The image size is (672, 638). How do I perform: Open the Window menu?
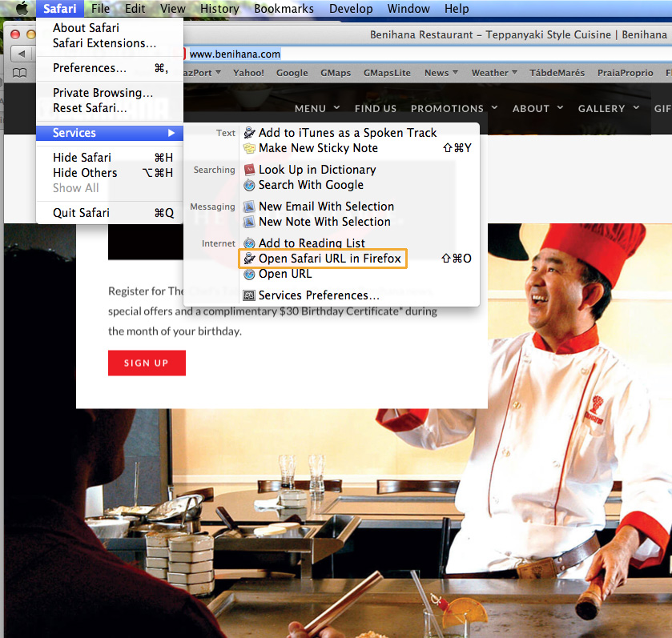coord(408,9)
